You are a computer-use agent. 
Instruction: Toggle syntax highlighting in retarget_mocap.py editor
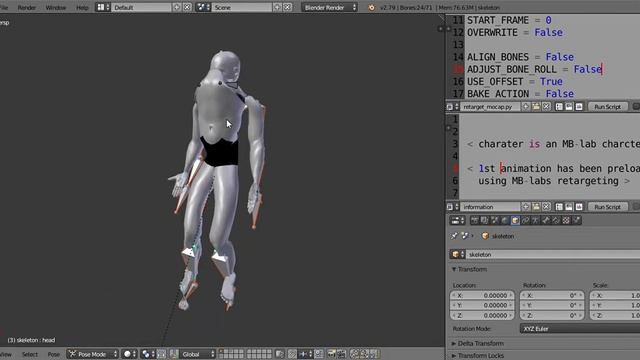579,107
